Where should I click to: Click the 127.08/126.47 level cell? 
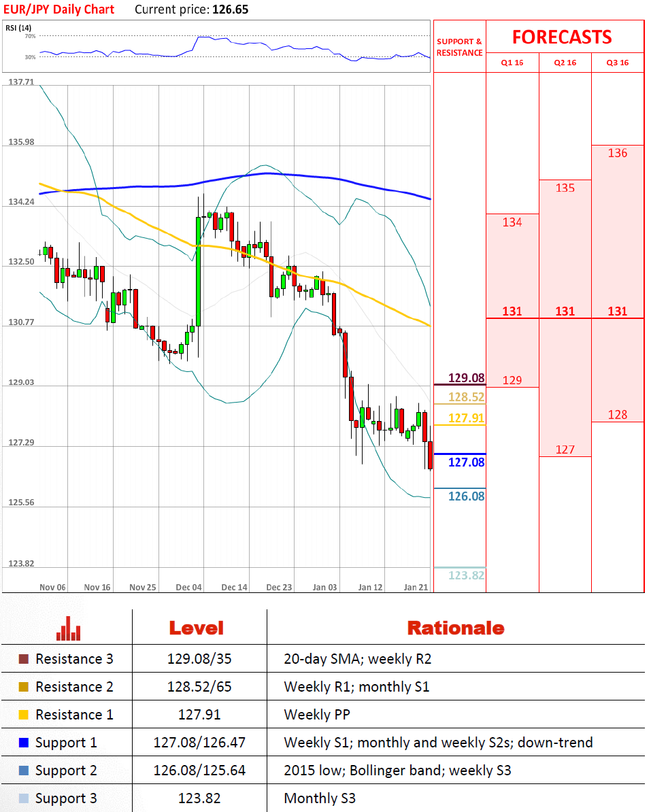click(x=199, y=743)
